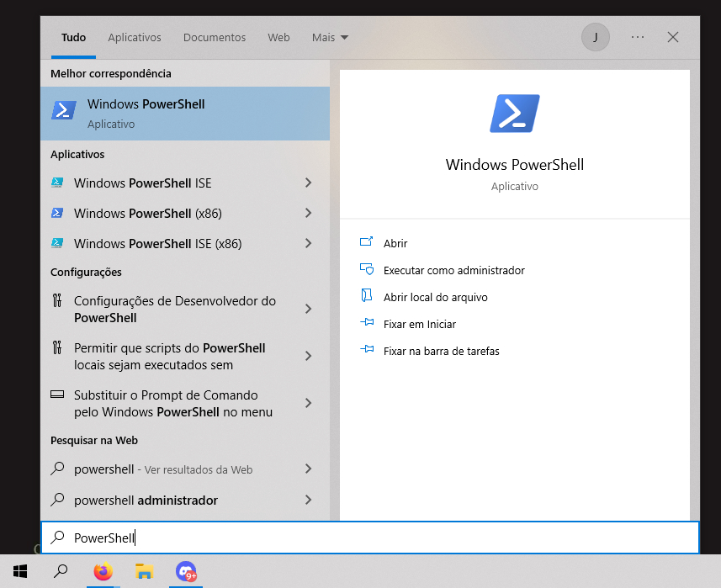
Task: Click the magnifier icon next to 'powershell - Ver resultados'
Action: pyautogui.click(x=57, y=469)
